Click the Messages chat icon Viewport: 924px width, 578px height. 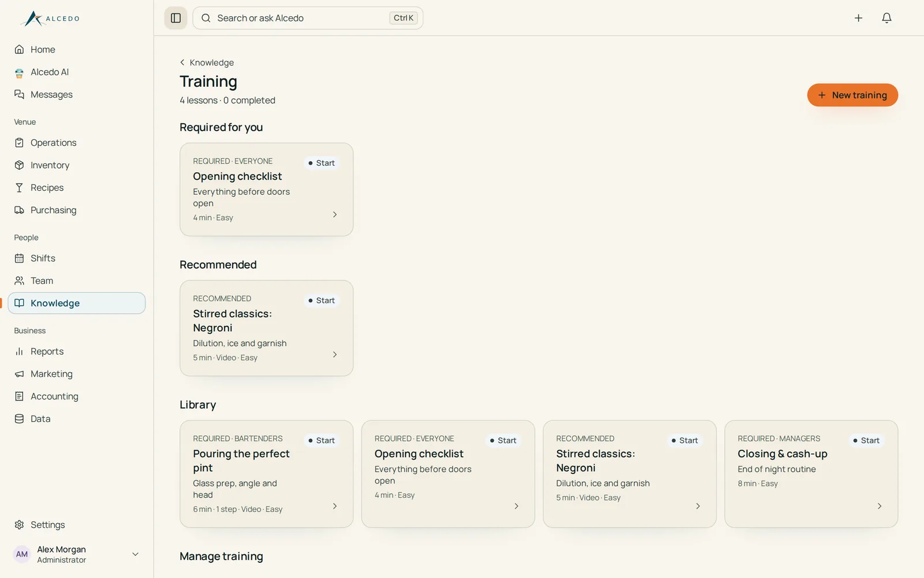pos(19,94)
